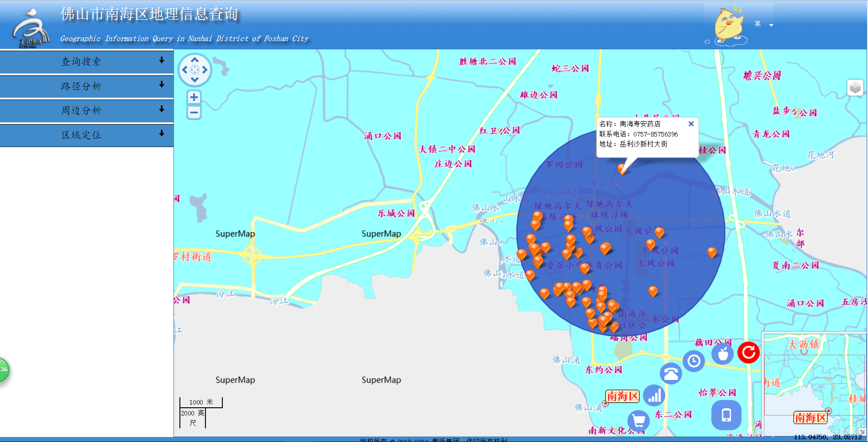Click the 青龙公园 map label
This screenshot has width=868, height=442.
(771, 134)
